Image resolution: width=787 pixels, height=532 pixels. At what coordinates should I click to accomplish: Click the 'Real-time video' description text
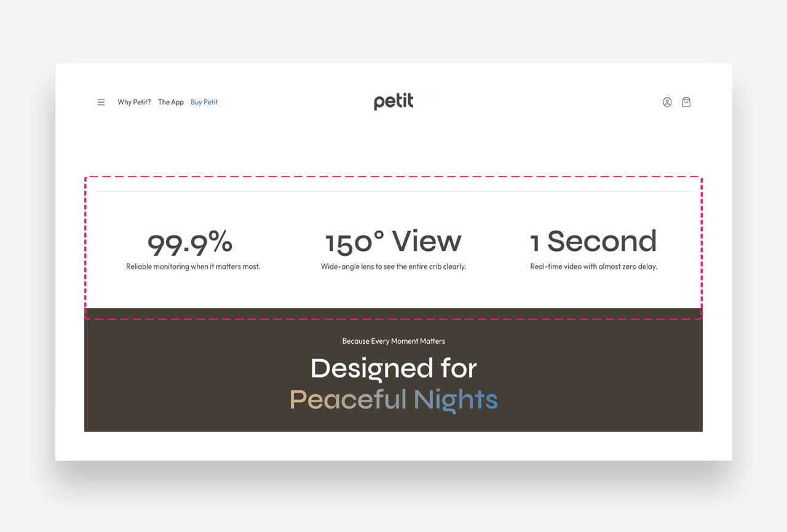(593, 267)
